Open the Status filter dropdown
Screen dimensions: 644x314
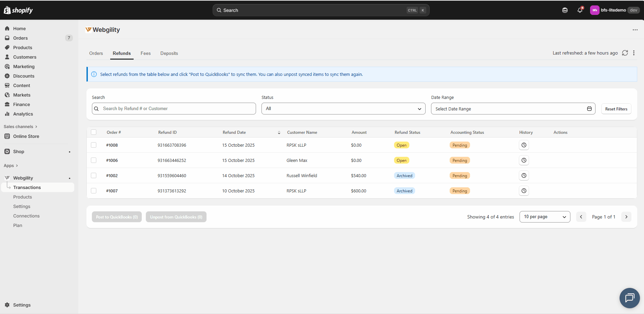tap(343, 109)
